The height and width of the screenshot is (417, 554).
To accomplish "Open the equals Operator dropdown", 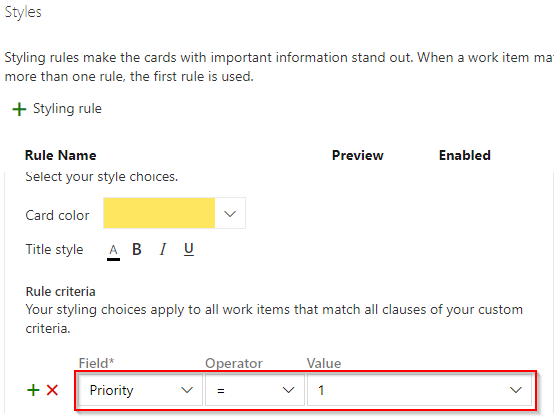I will 255,390.
